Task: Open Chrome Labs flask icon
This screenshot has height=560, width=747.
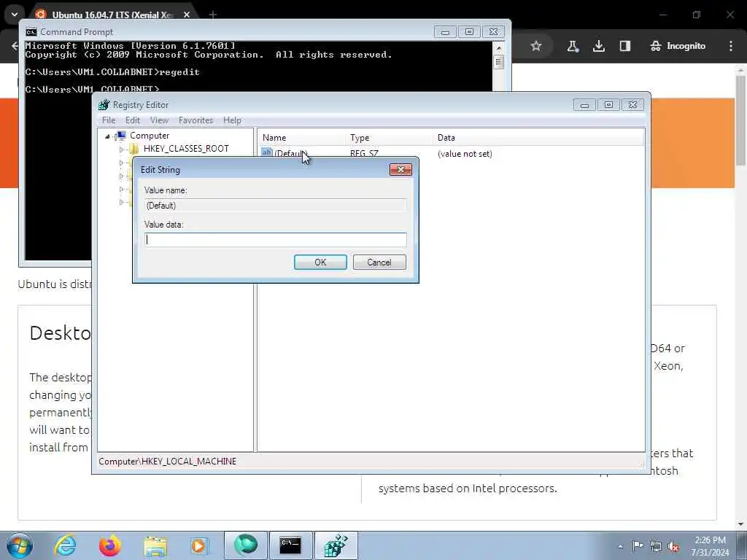Action: (573, 46)
